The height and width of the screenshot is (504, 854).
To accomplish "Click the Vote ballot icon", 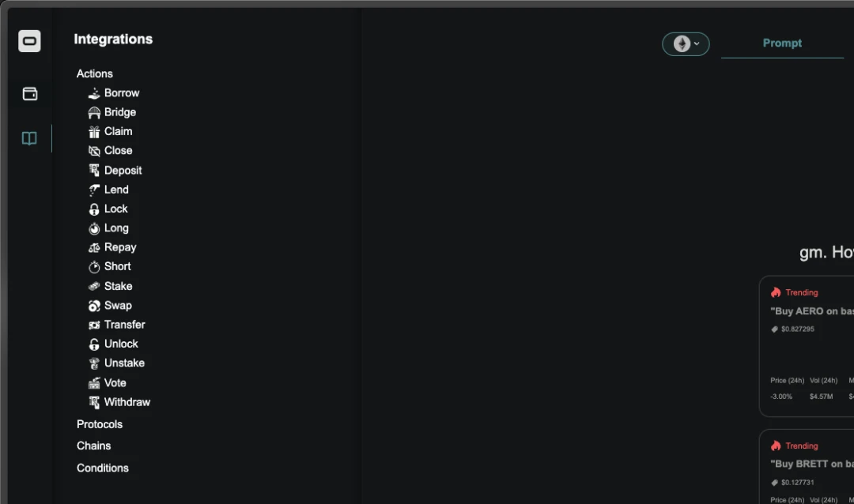I will click(94, 383).
